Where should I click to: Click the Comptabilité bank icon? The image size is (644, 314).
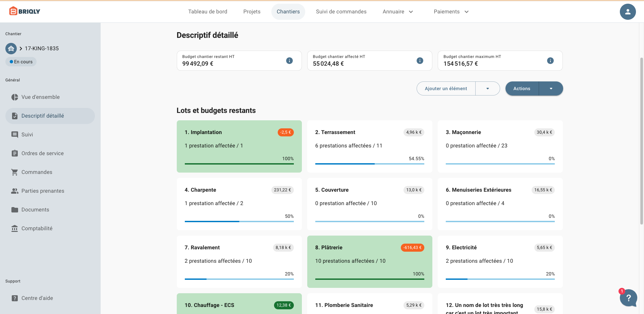pyautogui.click(x=15, y=229)
